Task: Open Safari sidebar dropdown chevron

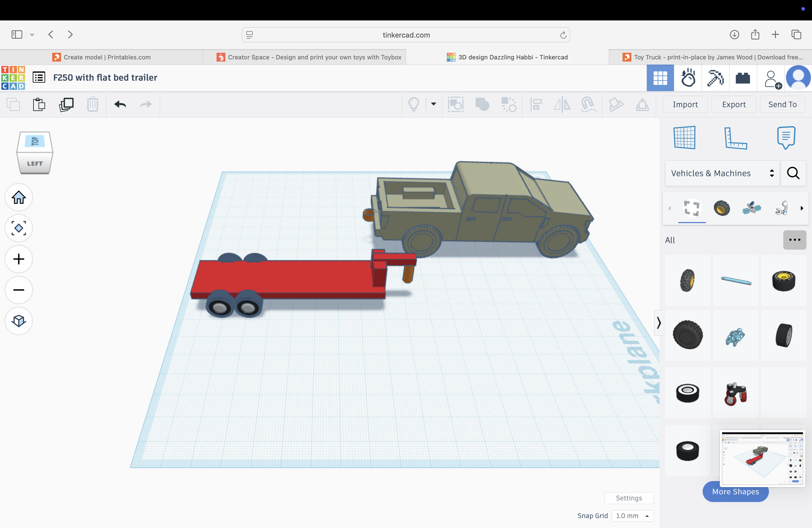Action: [32, 35]
